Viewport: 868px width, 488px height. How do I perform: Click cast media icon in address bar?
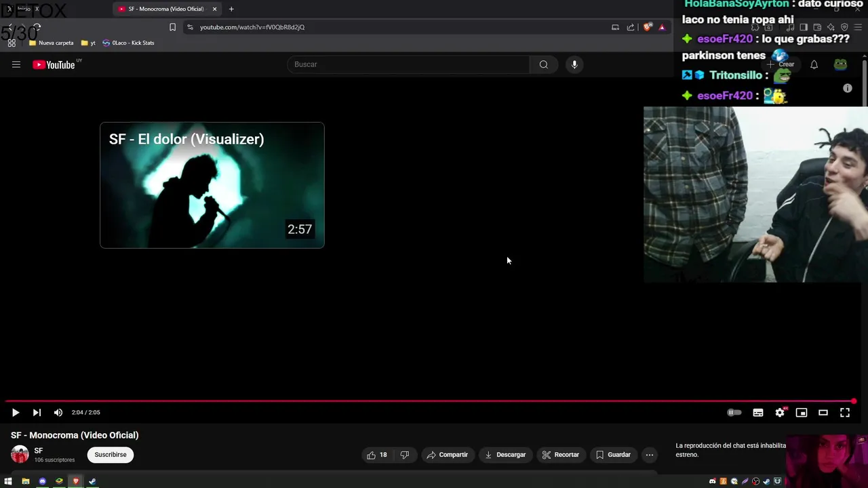click(x=615, y=27)
